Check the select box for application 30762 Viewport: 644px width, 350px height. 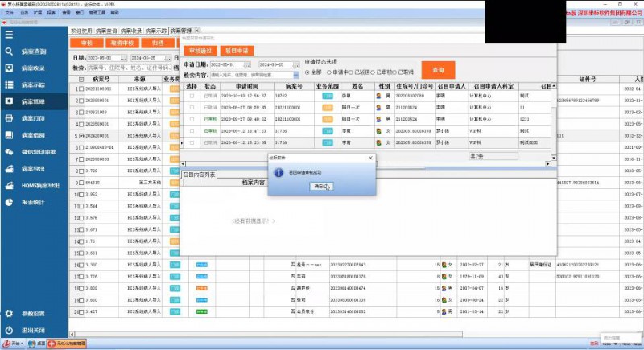point(192,96)
